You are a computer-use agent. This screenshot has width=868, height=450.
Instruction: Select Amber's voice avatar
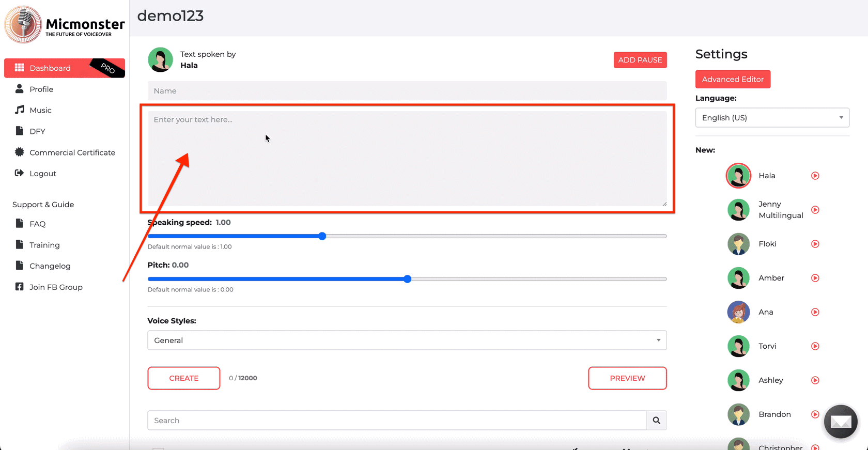[738, 278]
